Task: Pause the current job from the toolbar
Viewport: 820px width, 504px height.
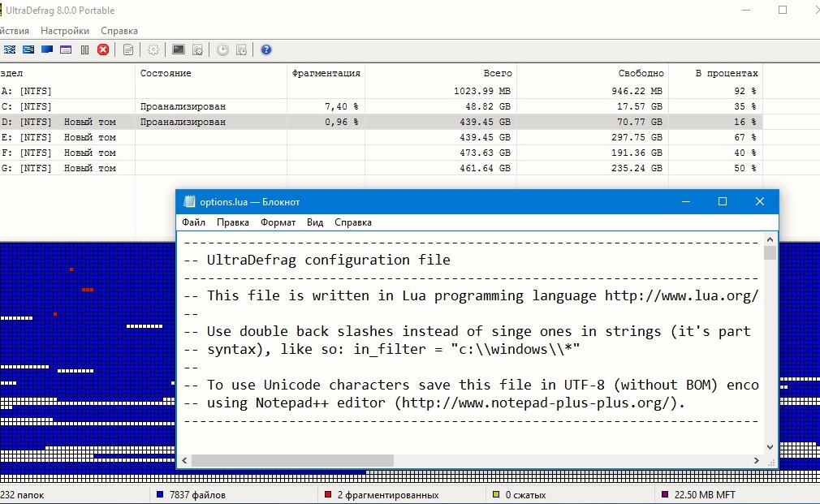Action: click(x=84, y=50)
